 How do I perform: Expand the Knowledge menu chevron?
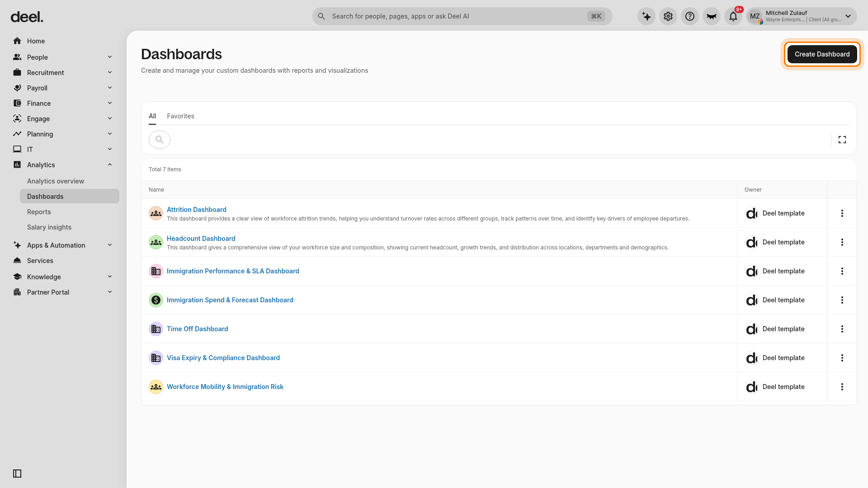pos(110,277)
